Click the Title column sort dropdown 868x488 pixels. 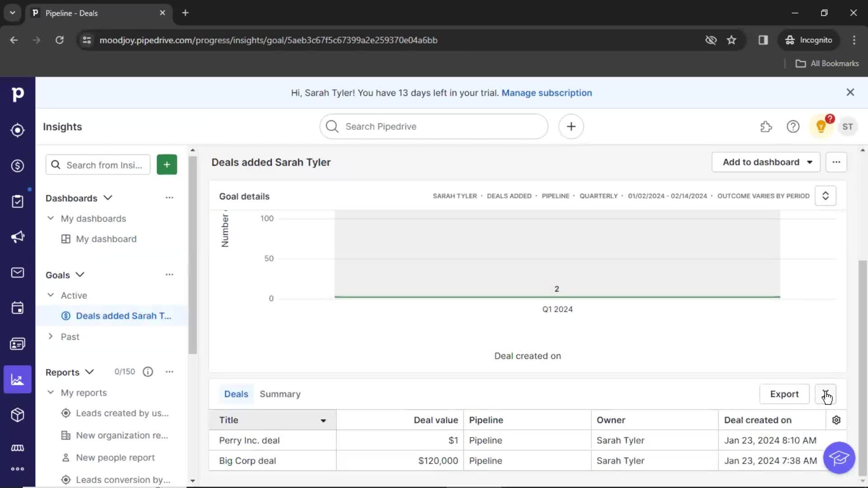(323, 420)
